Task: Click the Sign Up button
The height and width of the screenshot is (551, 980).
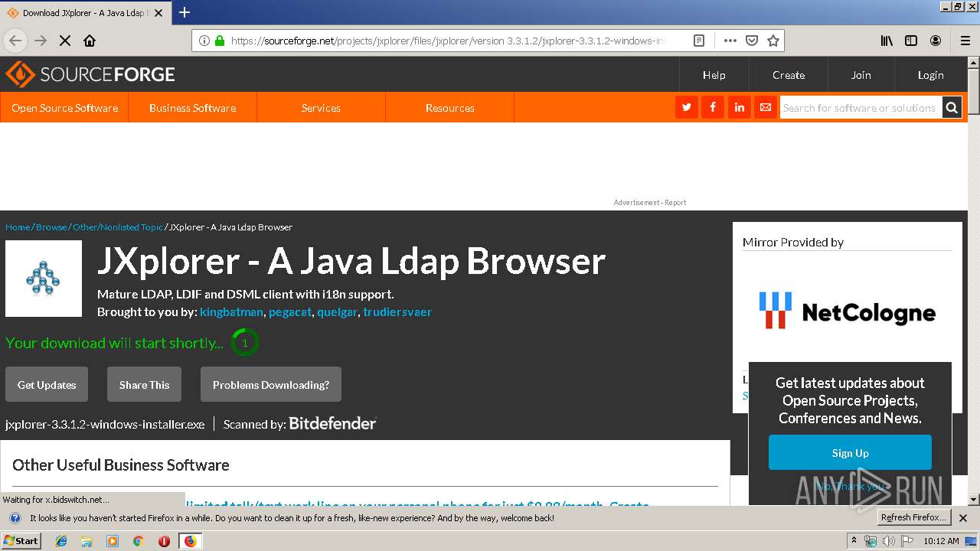Action: [850, 452]
